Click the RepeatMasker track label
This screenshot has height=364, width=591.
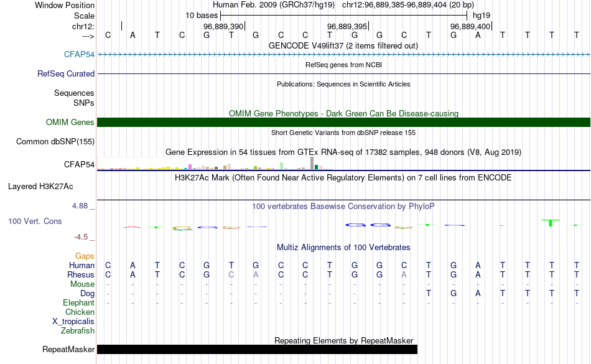pos(68,349)
